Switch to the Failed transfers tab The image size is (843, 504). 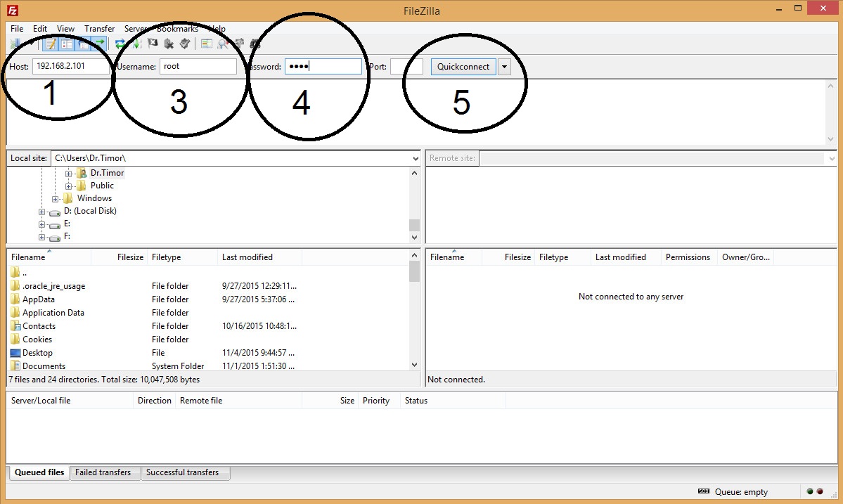point(103,472)
